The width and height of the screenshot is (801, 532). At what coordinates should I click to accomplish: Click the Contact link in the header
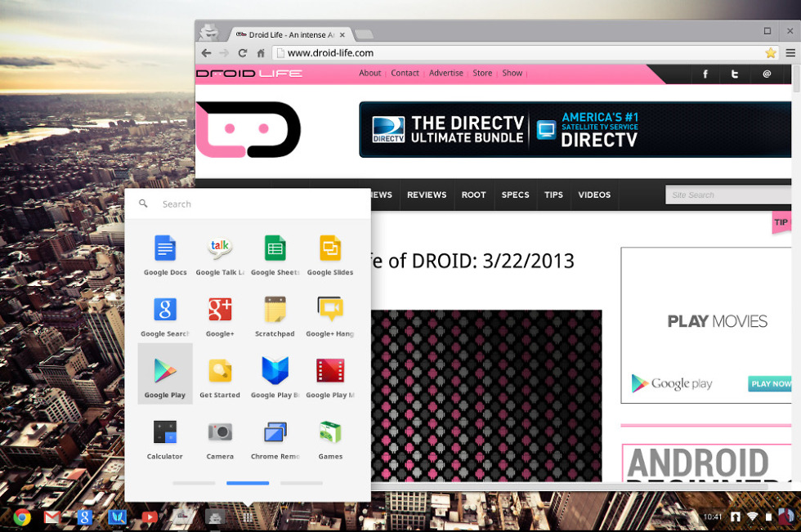[405, 74]
